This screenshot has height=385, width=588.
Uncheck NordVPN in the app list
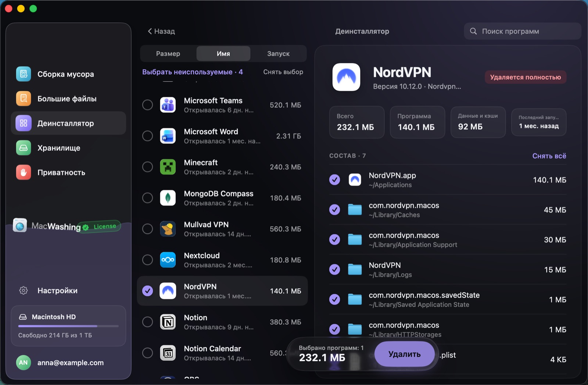(x=148, y=291)
